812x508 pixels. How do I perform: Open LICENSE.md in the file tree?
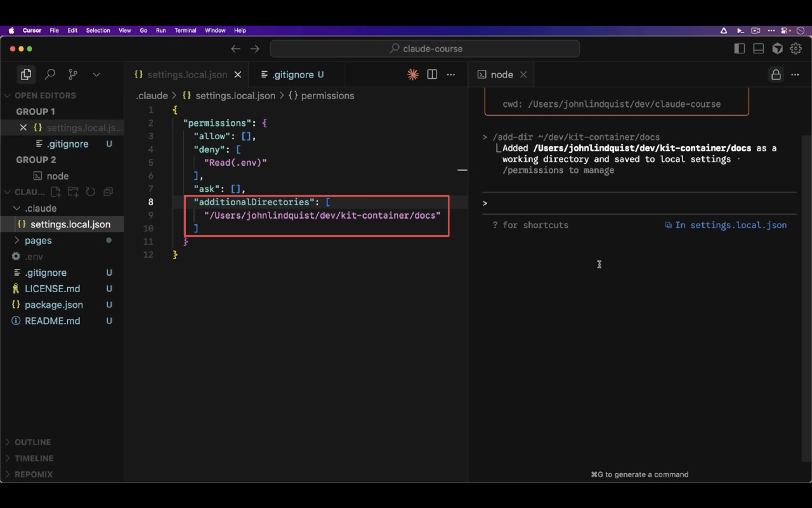click(x=62, y=289)
